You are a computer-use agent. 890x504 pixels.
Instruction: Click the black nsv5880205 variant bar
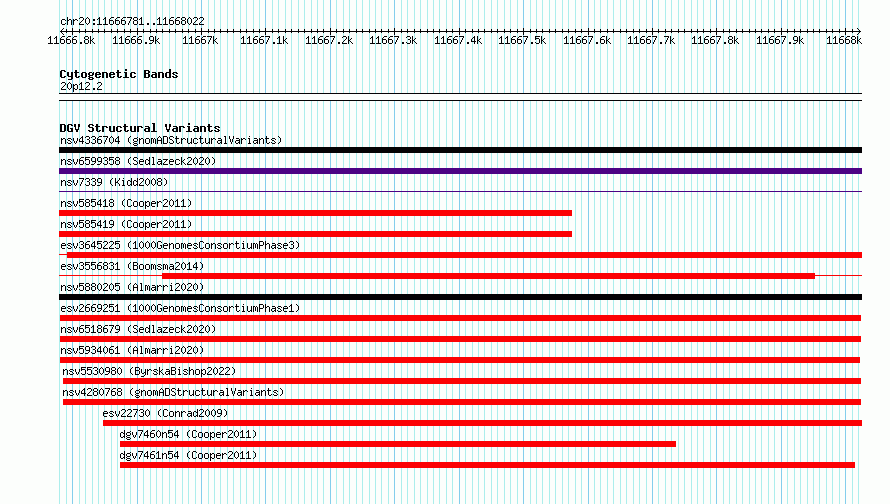(460, 297)
